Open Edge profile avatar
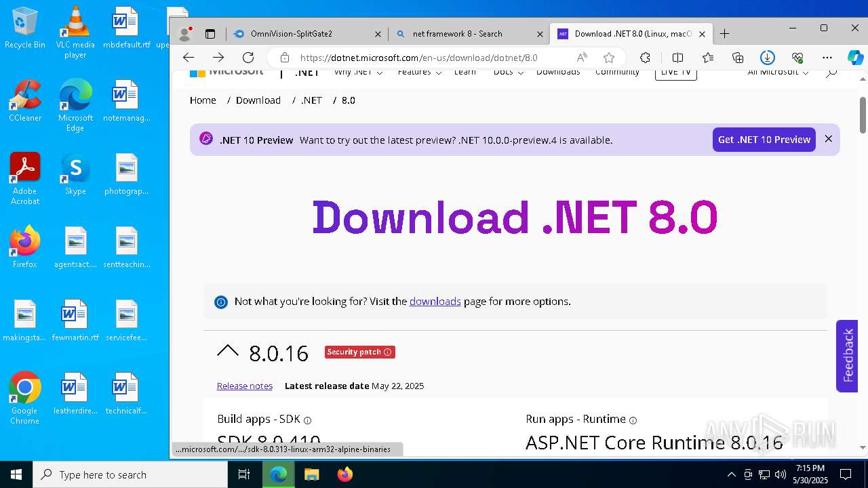The height and width of the screenshot is (488, 868). click(x=184, y=34)
